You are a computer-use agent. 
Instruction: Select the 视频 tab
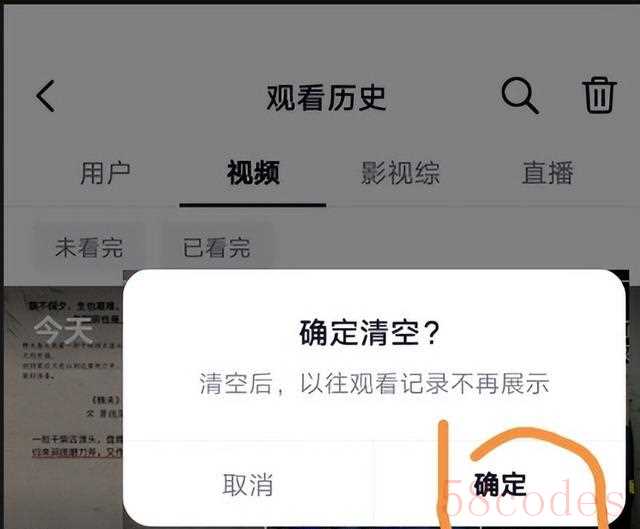[x=253, y=173]
